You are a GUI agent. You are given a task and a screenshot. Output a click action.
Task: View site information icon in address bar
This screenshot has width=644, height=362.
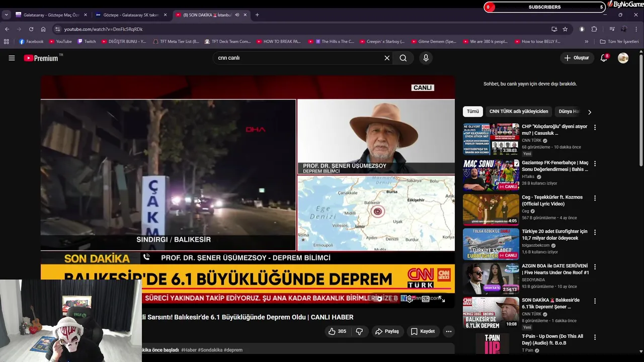[x=57, y=29]
